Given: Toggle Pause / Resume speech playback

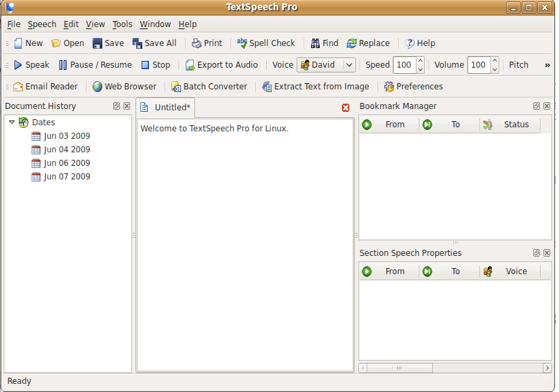Looking at the screenshot, I should pyautogui.click(x=95, y=65).
